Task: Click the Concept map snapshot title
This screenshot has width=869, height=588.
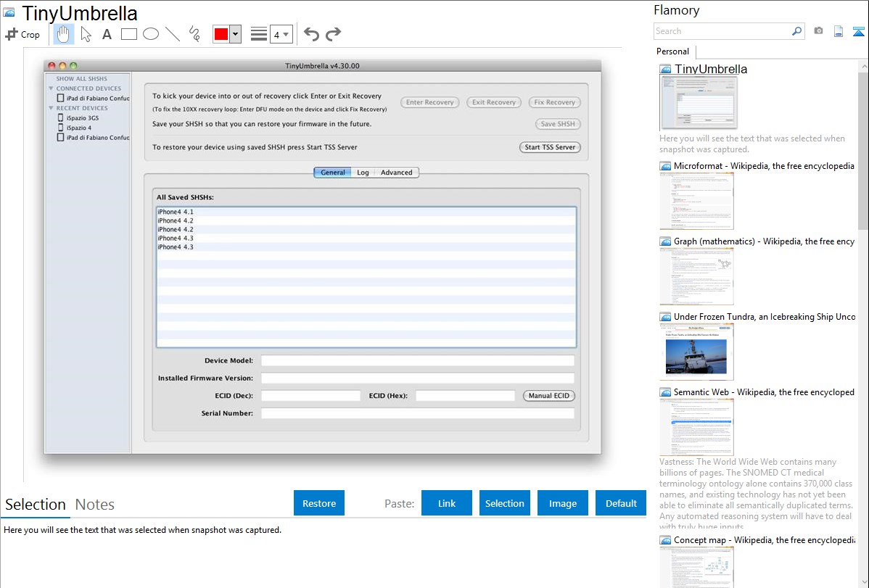Action: coord(765,539)
